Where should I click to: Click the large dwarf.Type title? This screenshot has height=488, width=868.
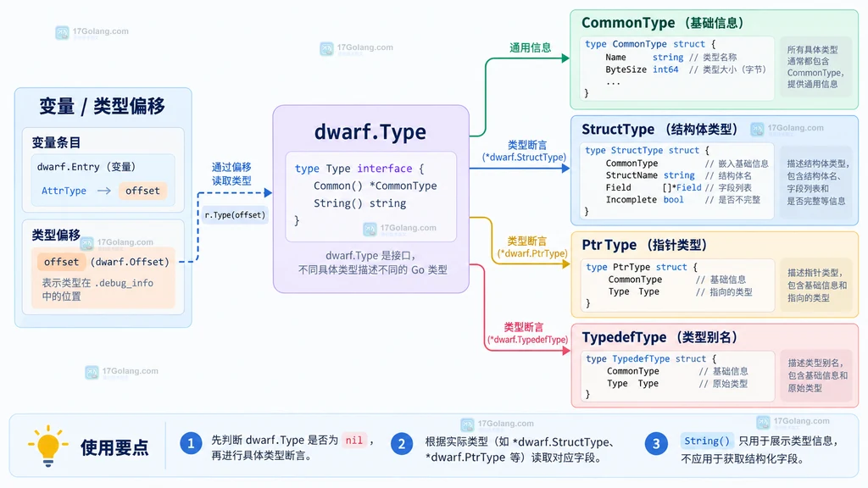point(370,131)
